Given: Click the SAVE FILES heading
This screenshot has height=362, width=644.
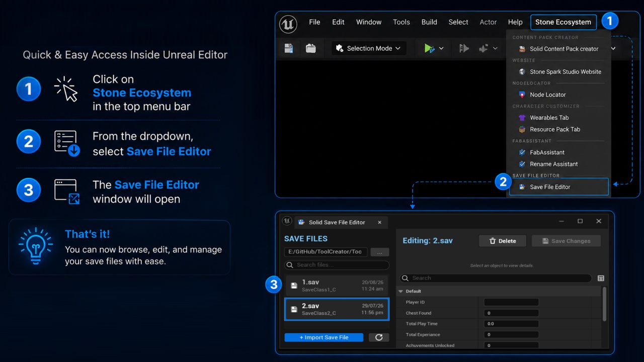Looking at the screenshot, I should coord(306,239).
